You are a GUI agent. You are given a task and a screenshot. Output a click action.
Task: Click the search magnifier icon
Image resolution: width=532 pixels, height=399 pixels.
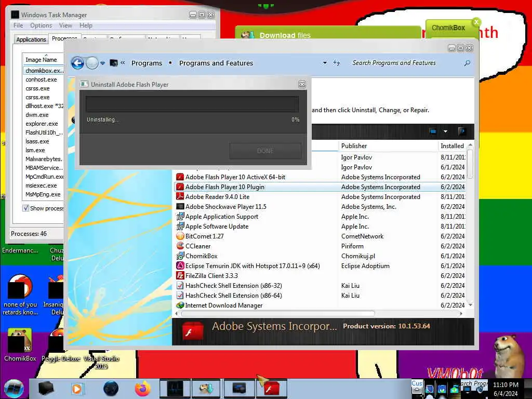[x=467, y=63]
